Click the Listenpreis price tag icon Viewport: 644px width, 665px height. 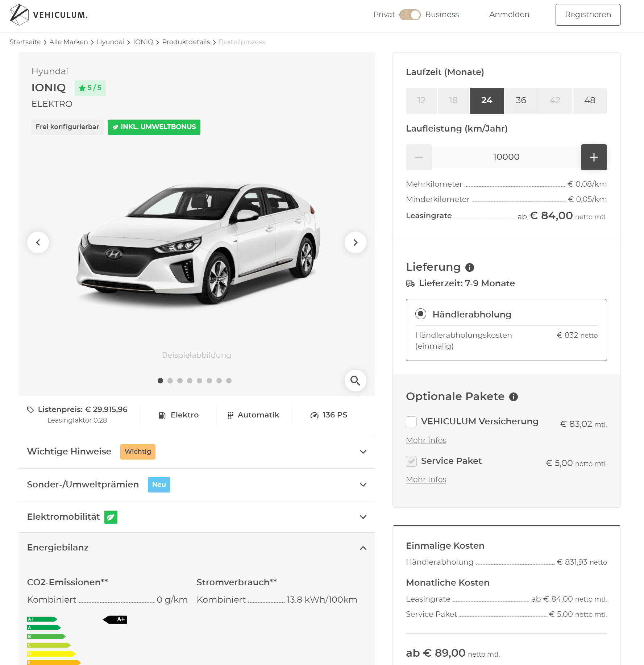pyautogui.click(x=30, y=410)
